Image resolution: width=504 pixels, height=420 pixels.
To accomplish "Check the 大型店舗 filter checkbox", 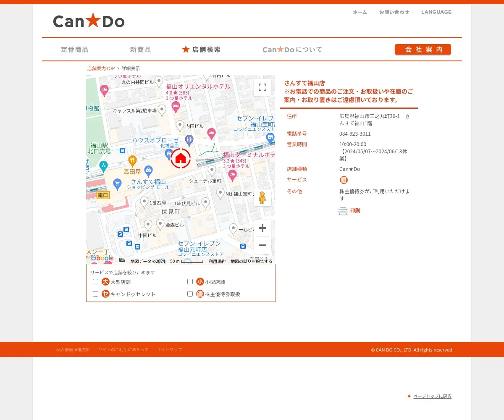I will (96, 282).
